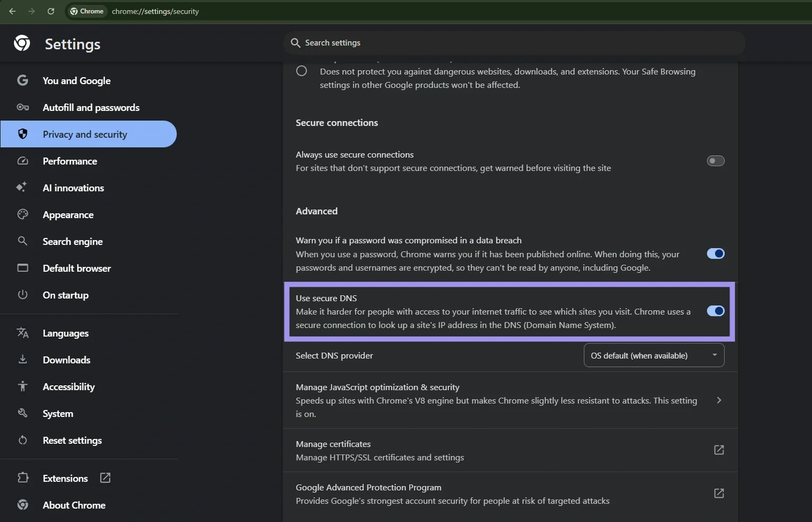Click the wrench icon for System
The image size is (812, 522).
point(22,413)
